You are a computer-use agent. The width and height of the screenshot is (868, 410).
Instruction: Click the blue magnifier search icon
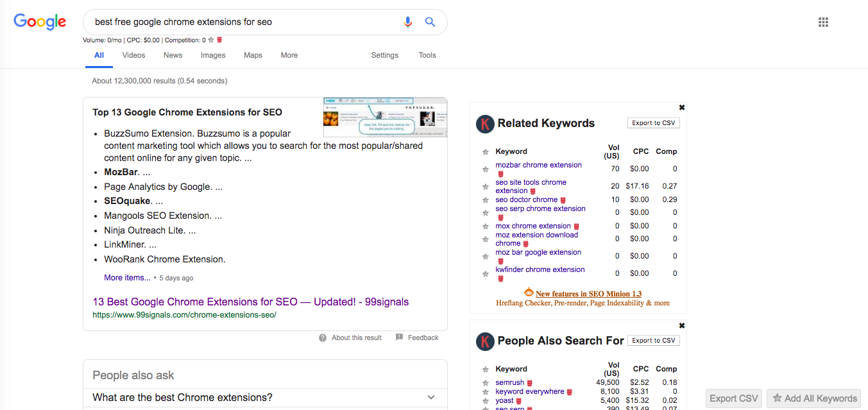pos(430,22)
